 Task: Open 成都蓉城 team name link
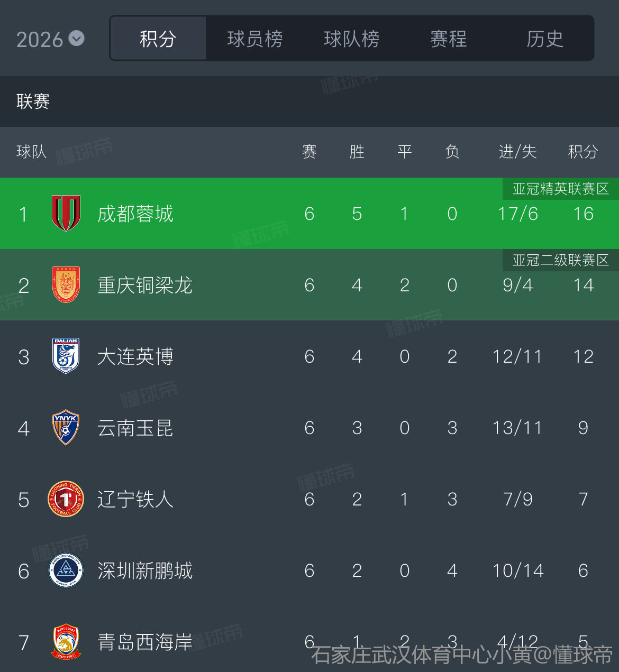coord(135,214)
